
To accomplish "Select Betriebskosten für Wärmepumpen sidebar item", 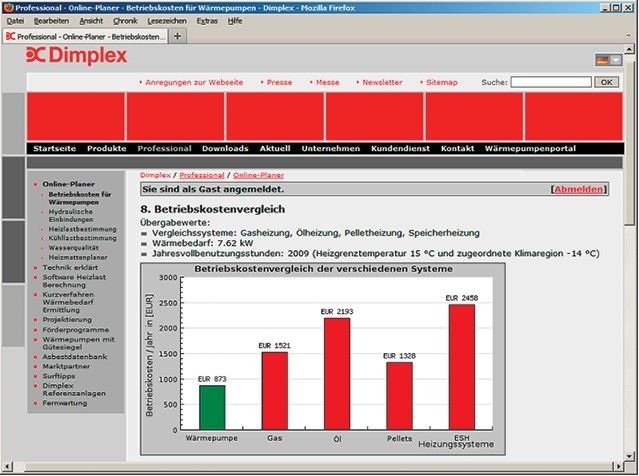I will click(x=80, y=198).
